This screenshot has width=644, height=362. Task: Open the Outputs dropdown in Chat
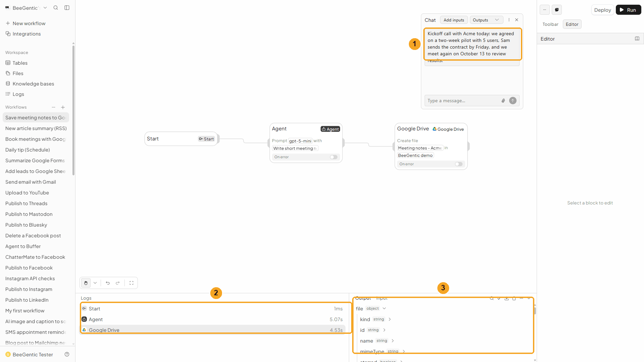pyautogui.click(x=486, y=20)
